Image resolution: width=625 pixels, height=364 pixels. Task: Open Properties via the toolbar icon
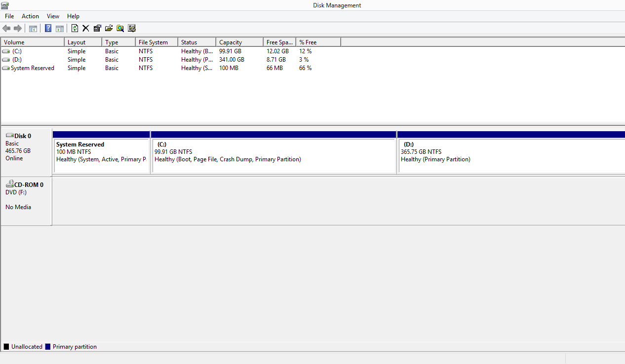point(97,28)
